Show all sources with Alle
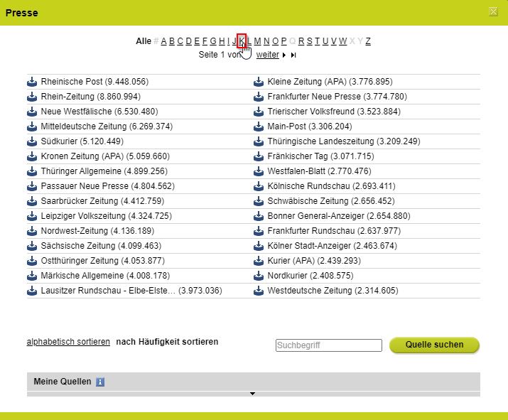This screenshot has height=420, width=508. pos(144,41)
